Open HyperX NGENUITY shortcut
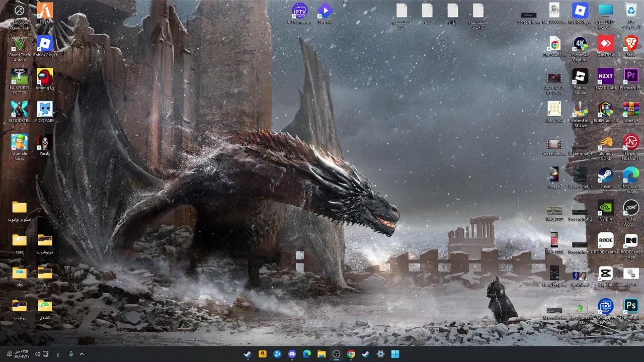 (631, 147)
